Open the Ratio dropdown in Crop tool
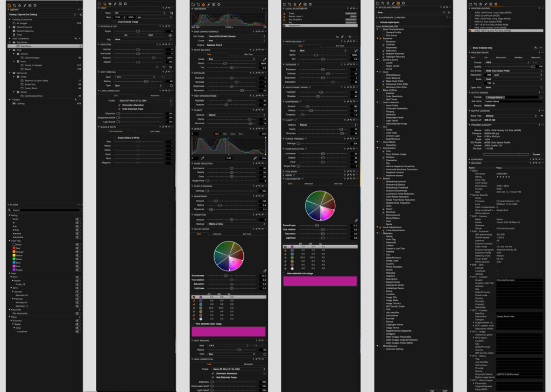The image size is (551, 392). pos(140,13)
